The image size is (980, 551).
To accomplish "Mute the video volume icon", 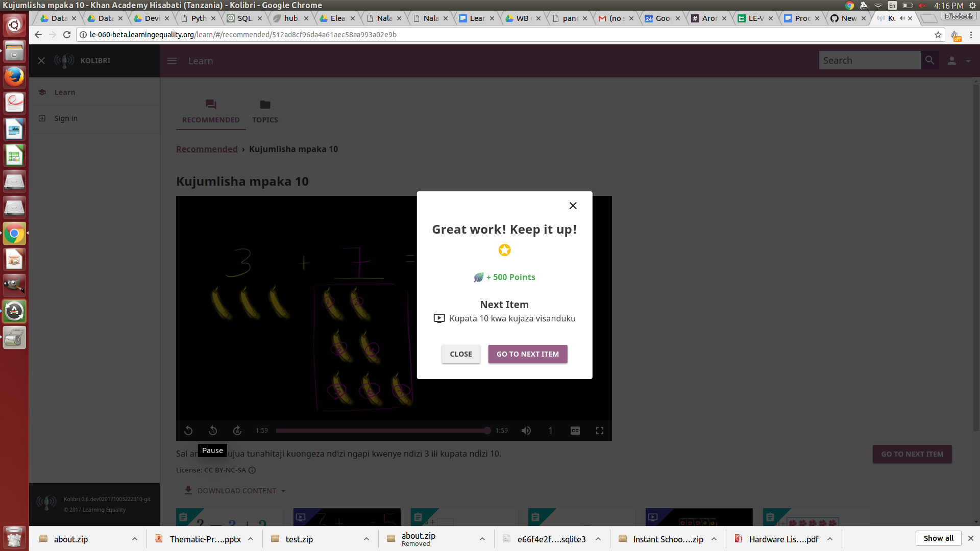I will click(526, 431).
